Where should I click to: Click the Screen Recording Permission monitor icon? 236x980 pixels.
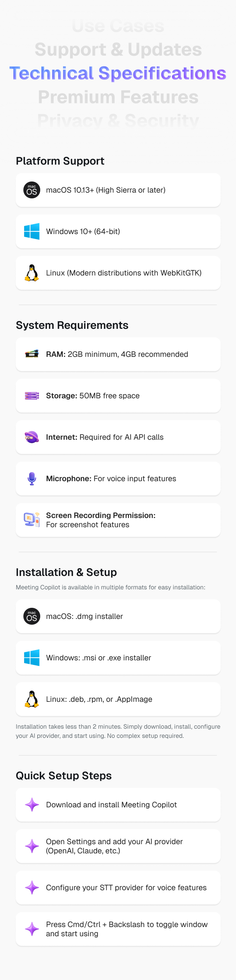[32, 520]
